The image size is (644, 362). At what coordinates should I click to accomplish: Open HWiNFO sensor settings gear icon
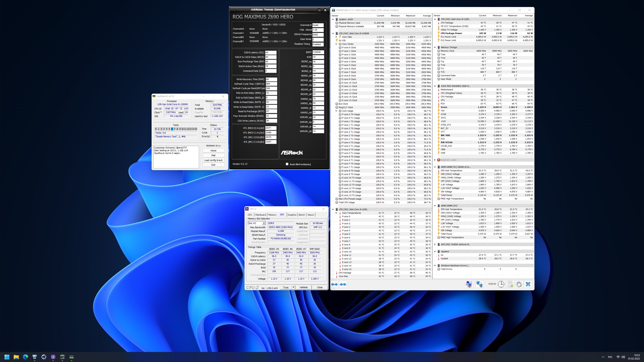[519, 284]
